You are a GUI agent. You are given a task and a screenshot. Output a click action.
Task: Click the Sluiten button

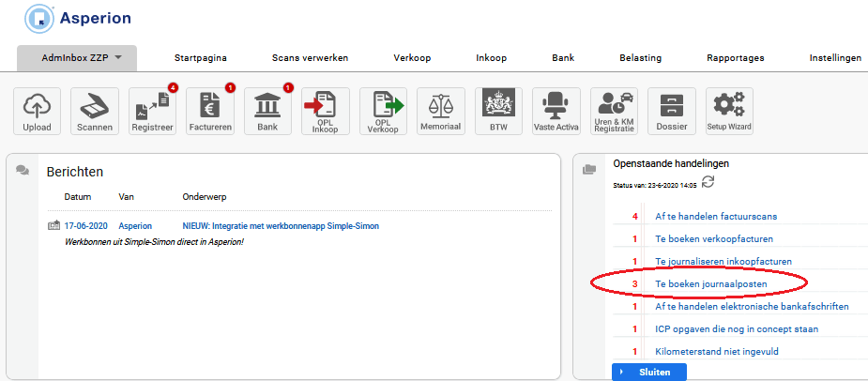pyautogui.click(x=649, y=373)
